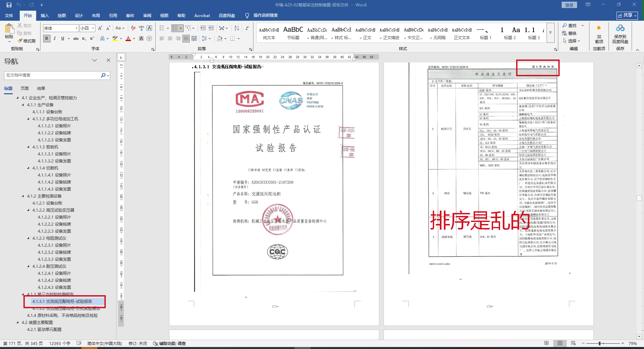This screenshot has height=349, width=644.
Task: Open the text effects (outlined A) tool
Action: coord(102,38)
